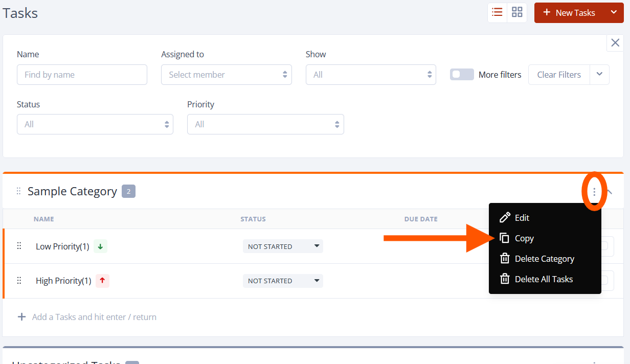Sort by NAME column header
This screenshot has height=364, width=630.
[x=44, y=219]
